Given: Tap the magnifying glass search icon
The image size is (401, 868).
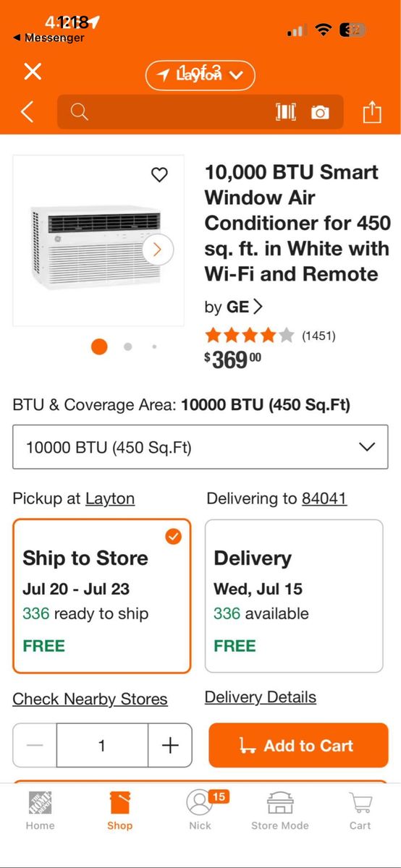Looking at the screenshot, I should (80, 112).
